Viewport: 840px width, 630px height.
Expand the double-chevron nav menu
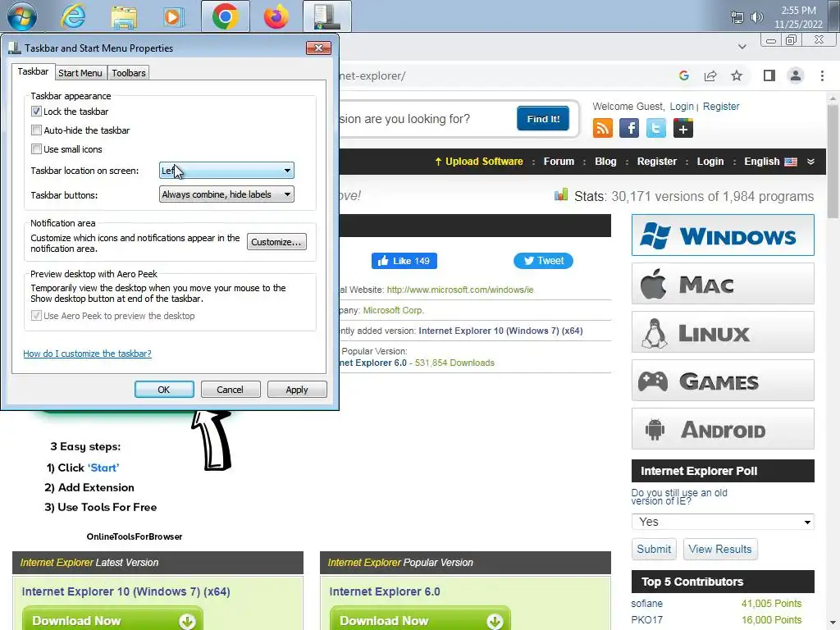point(810,162)
